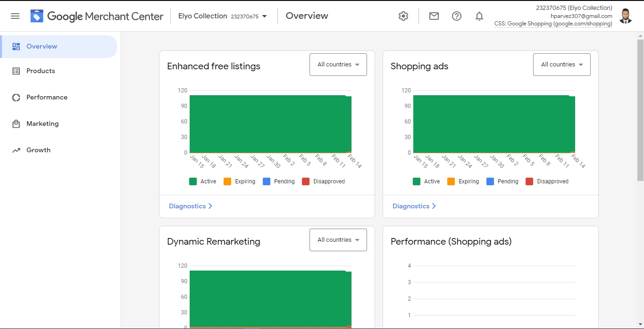This screenshot has width=644, height=329.
Task: Open All countries dropdown for Shopping ads
Action: (x=561, y=65)
